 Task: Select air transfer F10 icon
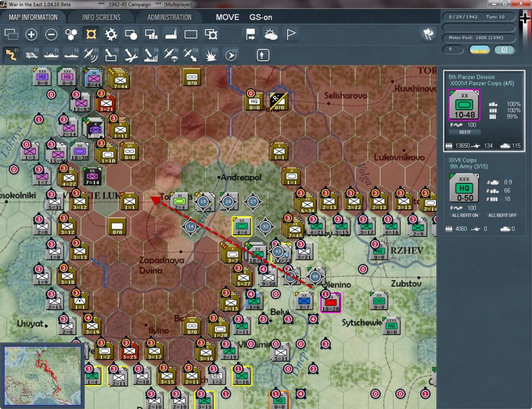coord(191,55)
